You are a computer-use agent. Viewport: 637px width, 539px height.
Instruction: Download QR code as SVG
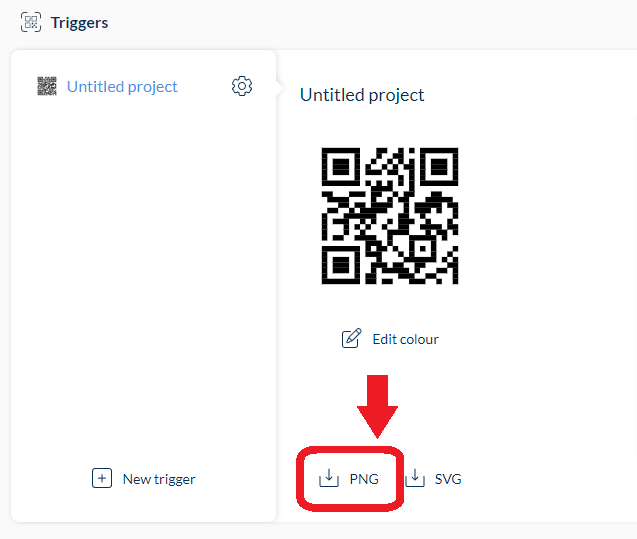point(433,478)
